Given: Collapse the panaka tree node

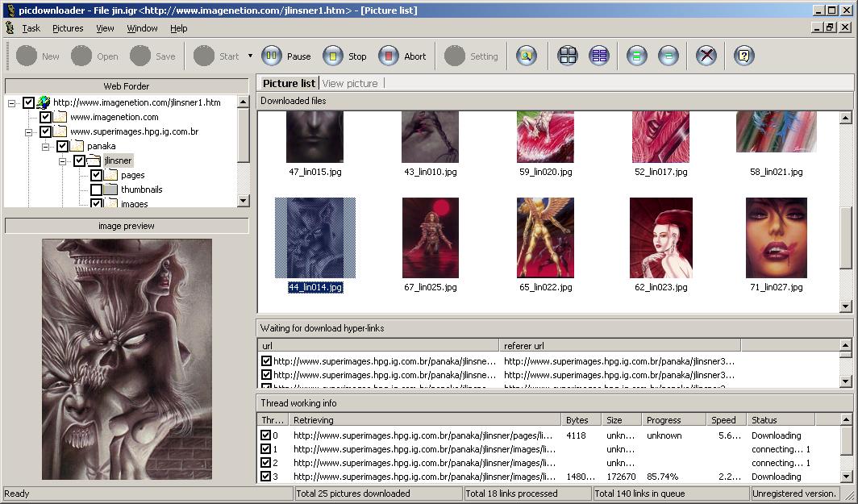Looking at the screenshot, I should 46,146.
